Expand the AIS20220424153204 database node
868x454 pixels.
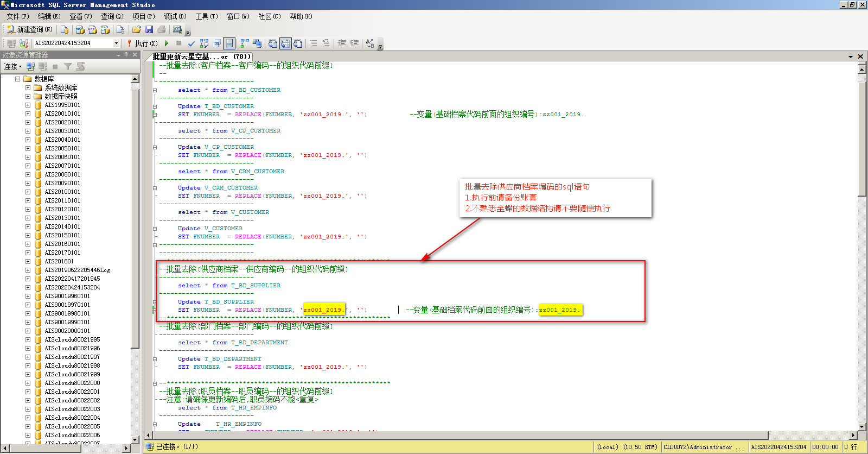(x=28, y=287)
